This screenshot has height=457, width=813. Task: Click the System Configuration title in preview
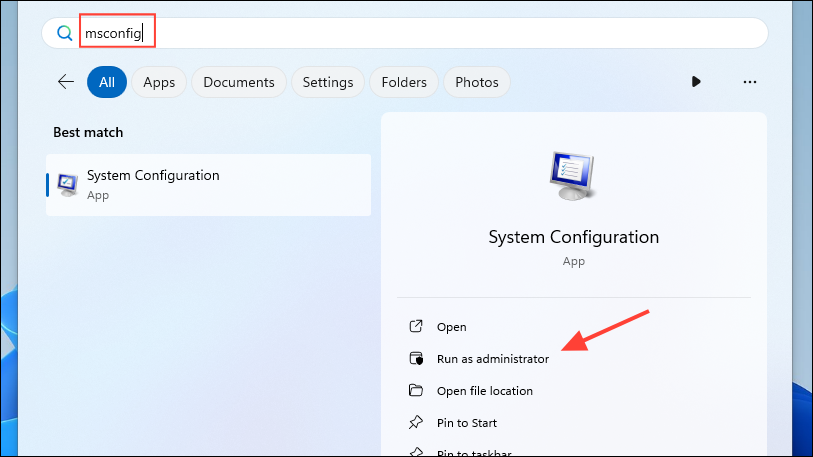[x=573, y=237]
